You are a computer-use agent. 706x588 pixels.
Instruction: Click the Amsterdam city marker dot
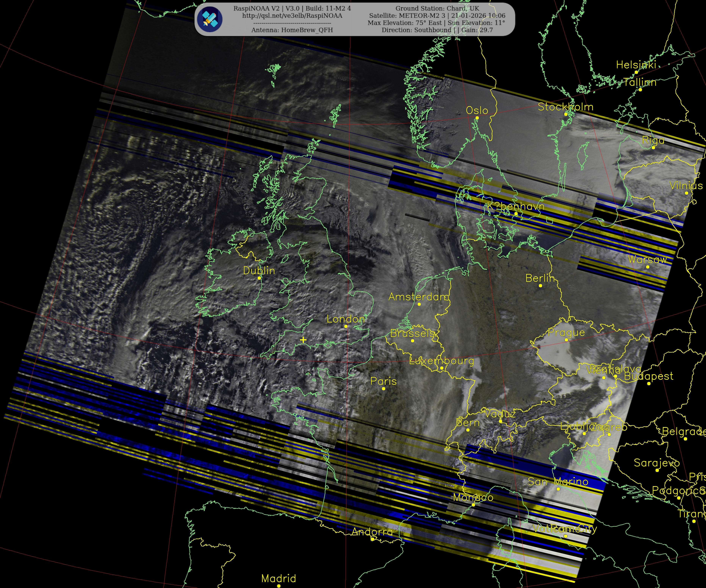419,304
